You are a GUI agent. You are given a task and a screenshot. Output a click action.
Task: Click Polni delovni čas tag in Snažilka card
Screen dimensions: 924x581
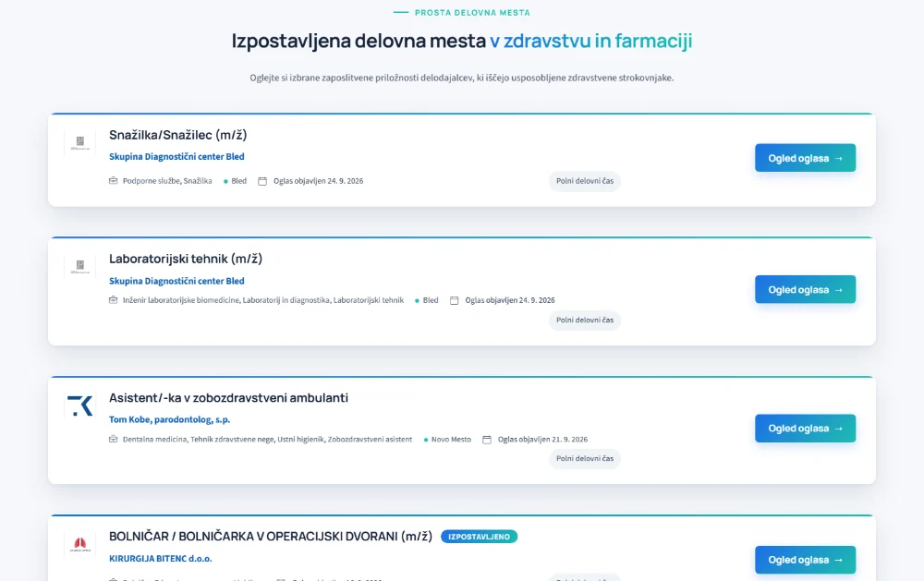pyautogui.click(x=585, y=181)
